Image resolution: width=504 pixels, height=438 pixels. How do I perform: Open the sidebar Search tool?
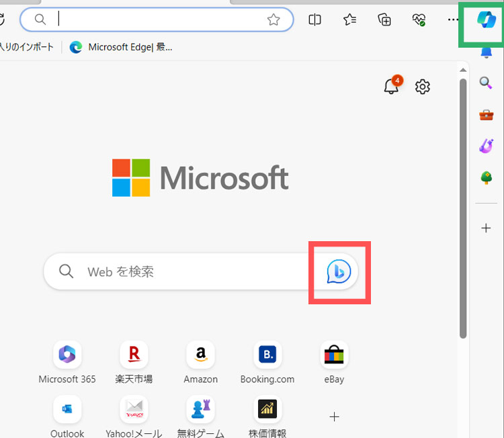pos(486,83)
